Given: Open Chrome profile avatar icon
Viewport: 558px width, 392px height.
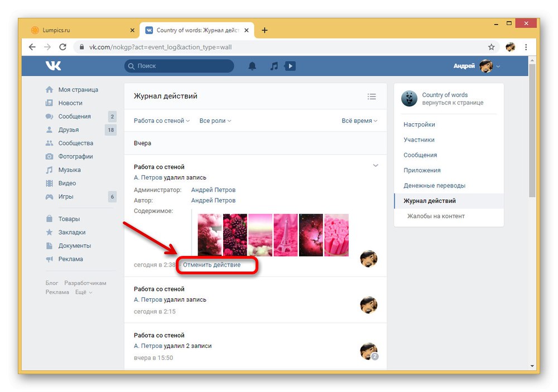Looking at the screenshot, I should [511, 47].
